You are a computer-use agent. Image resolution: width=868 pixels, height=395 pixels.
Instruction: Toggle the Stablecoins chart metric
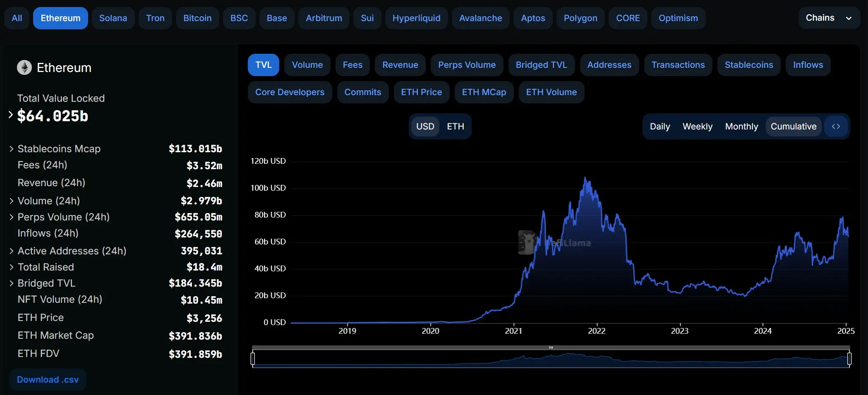(748, 65)
